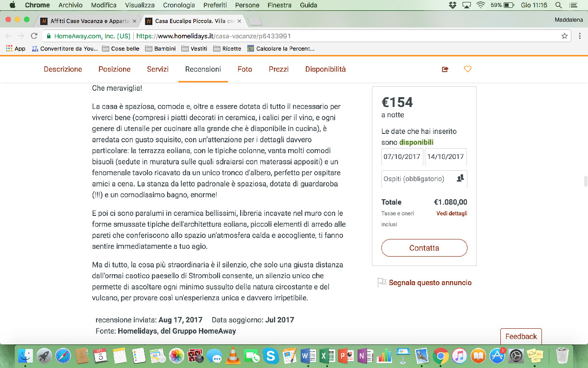The image size is (588, 368).
Task: Open iTunes from the Dock
Action: (459, 355)
